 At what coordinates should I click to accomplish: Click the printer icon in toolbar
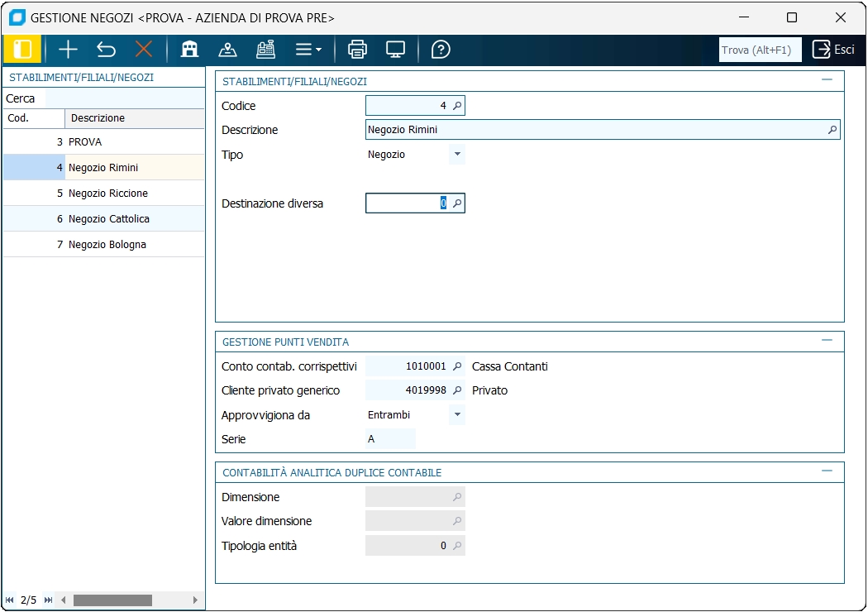(x=357, y=50)
